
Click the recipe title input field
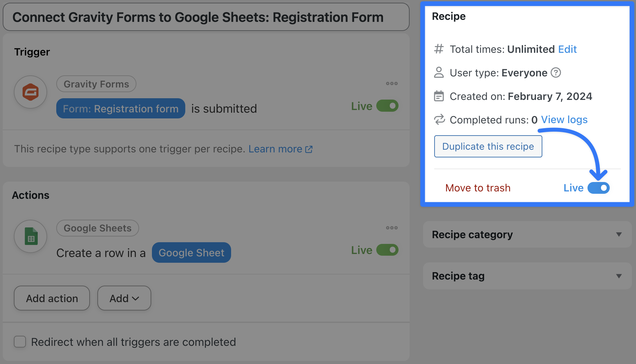coord(206,17)
